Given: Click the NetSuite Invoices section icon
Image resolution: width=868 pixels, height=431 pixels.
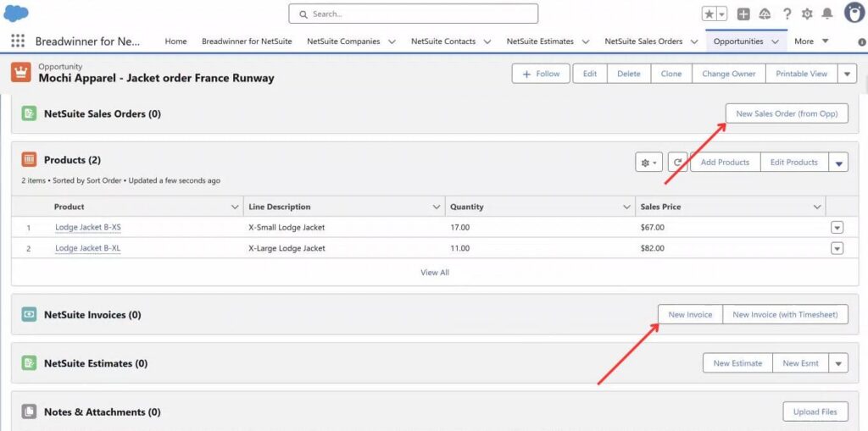Looking at the screenshot, I should point(29,315).
